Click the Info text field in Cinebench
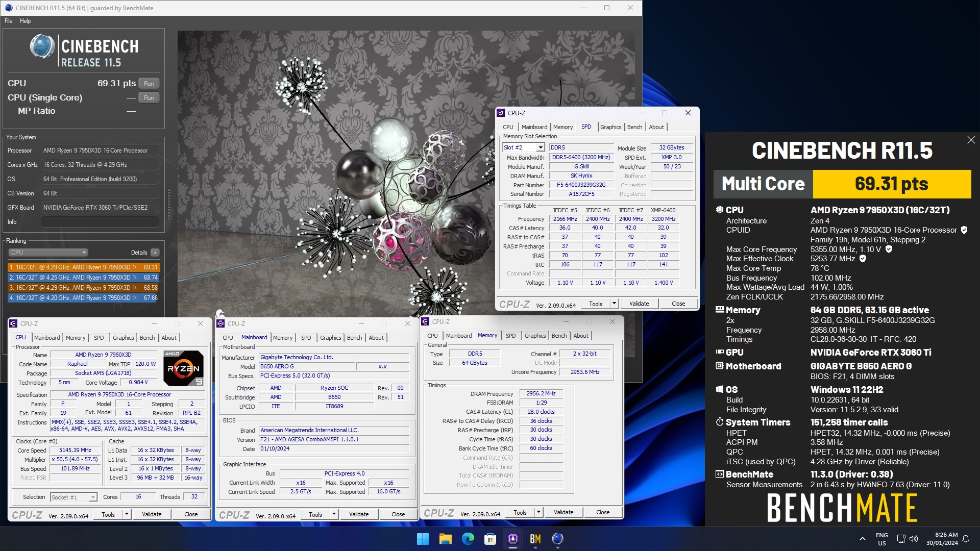 tap(100, 222)
